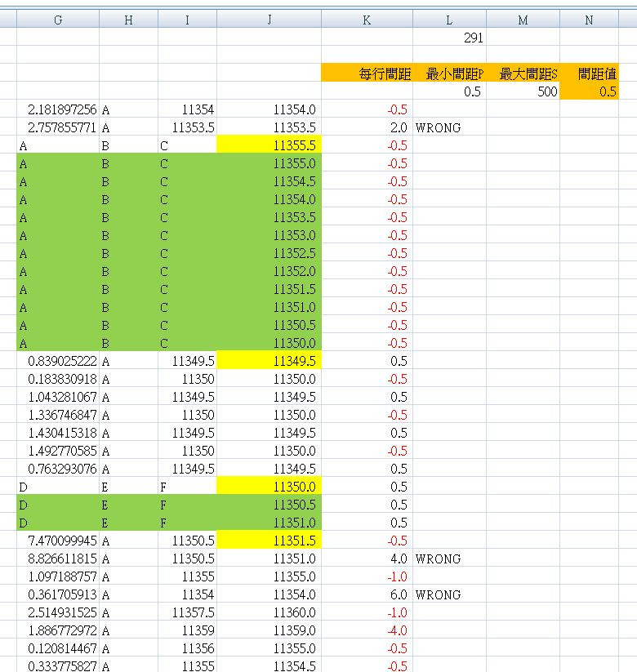Select cell 0.5 under 最小間距P

click(x=449, y=91)
